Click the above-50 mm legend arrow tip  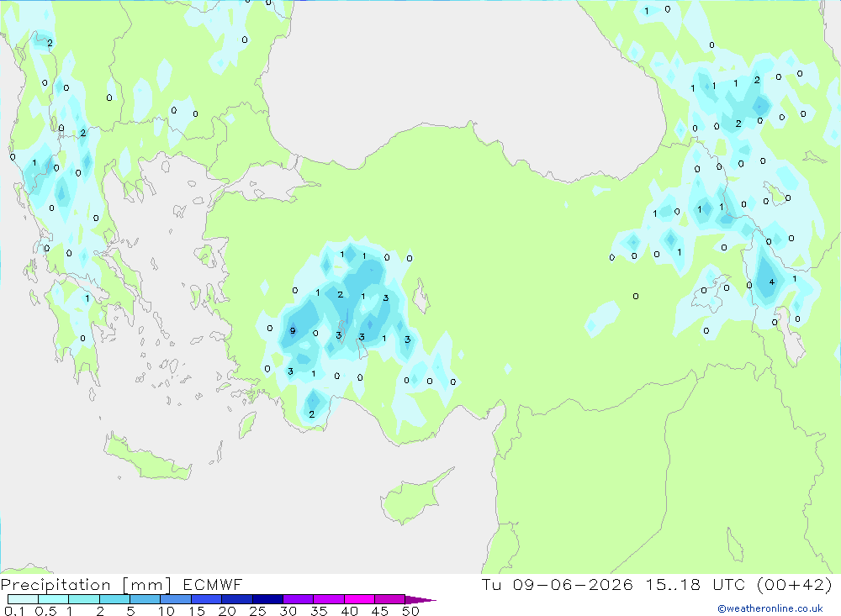click(x=420, y=600)
